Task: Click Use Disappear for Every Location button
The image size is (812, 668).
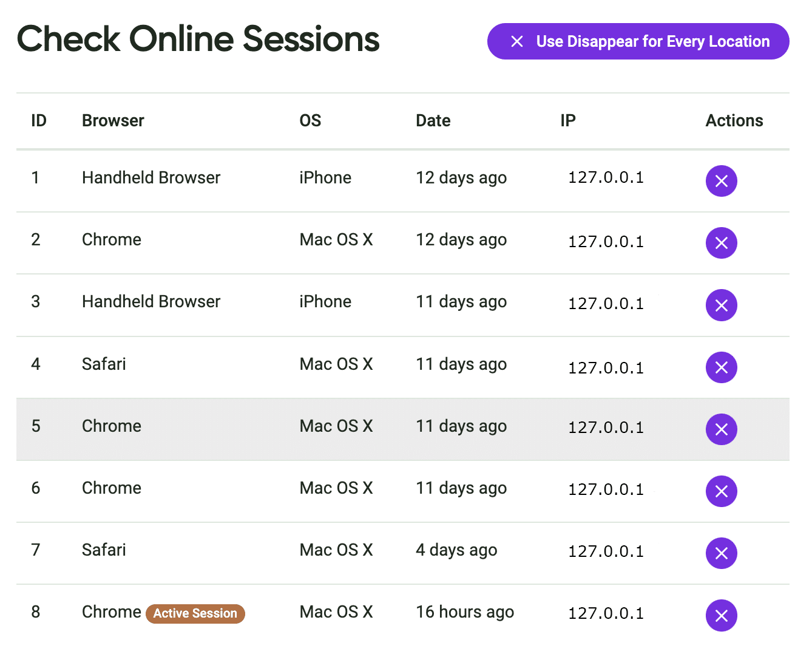Action: click(x=638, y=41)
